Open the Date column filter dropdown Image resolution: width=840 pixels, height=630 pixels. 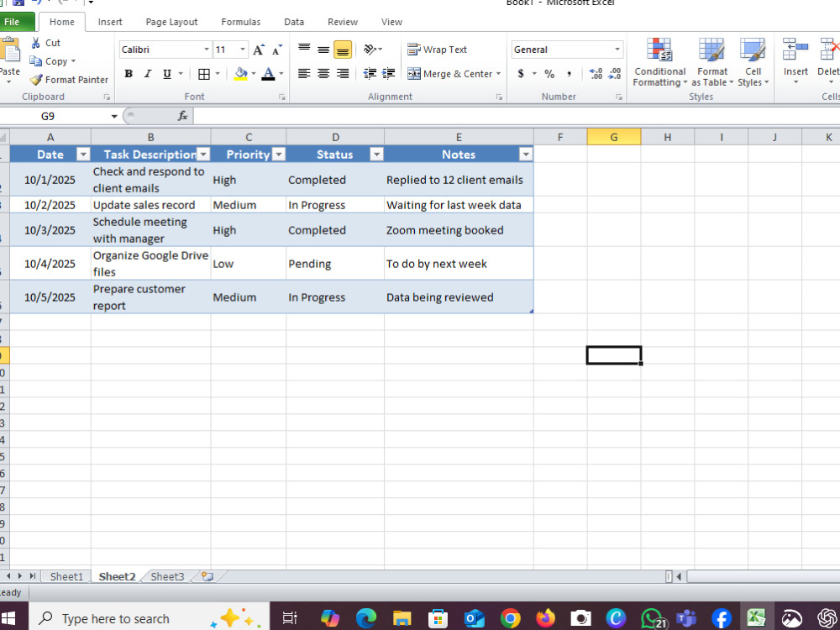pyautogui.click(x=83, y=155)
